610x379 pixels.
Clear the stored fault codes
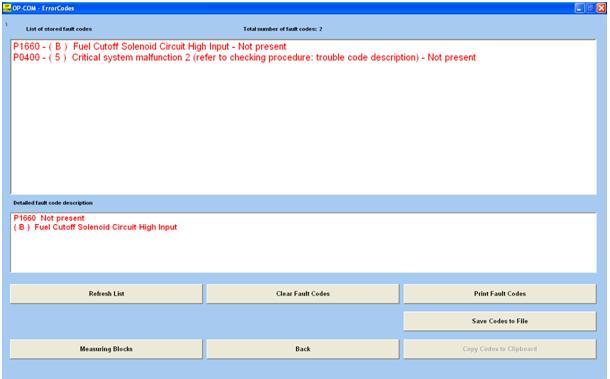coord(303,294)
